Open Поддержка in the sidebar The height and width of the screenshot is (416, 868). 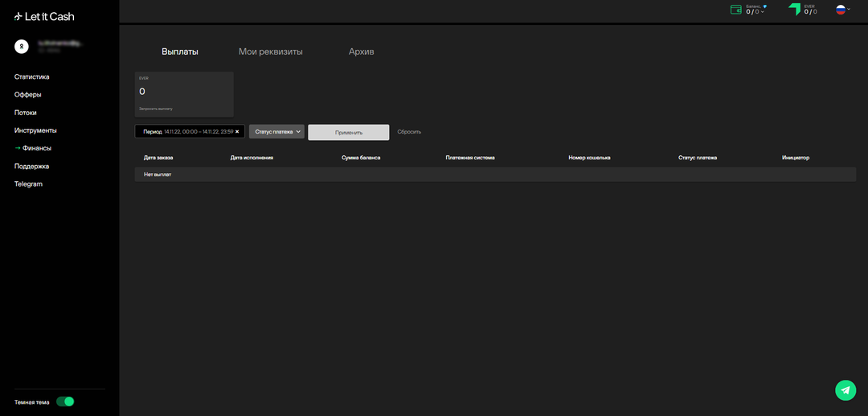pos(32,167)
